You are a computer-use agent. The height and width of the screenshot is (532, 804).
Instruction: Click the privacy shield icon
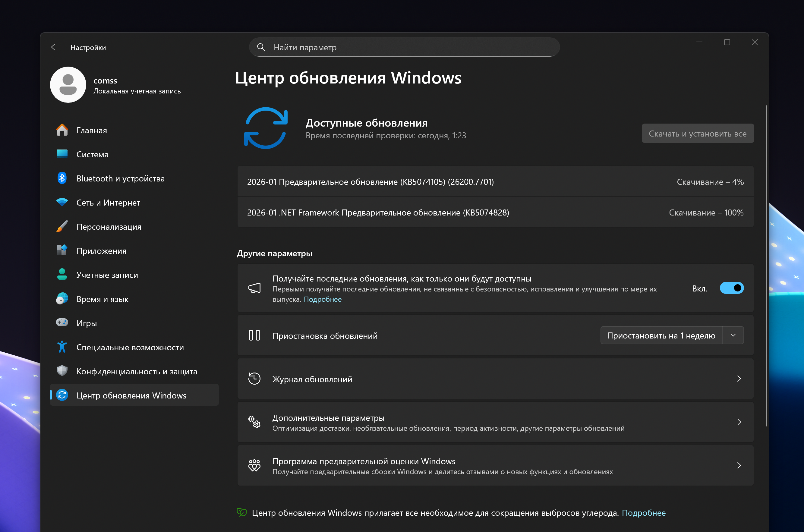[62, 371]
